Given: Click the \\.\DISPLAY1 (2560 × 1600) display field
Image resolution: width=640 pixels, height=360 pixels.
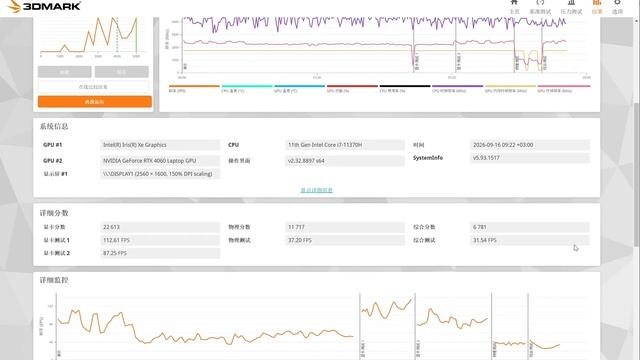Looking at the screenshot, I should [160, 174].
